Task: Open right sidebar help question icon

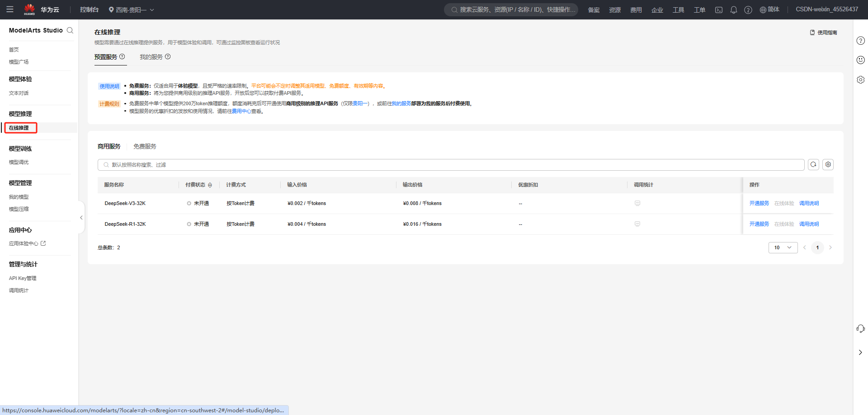Action: (x=861, y=41)
